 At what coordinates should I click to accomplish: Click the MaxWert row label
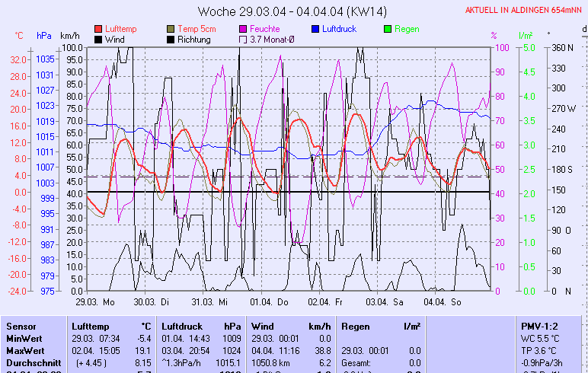point(25,350)
